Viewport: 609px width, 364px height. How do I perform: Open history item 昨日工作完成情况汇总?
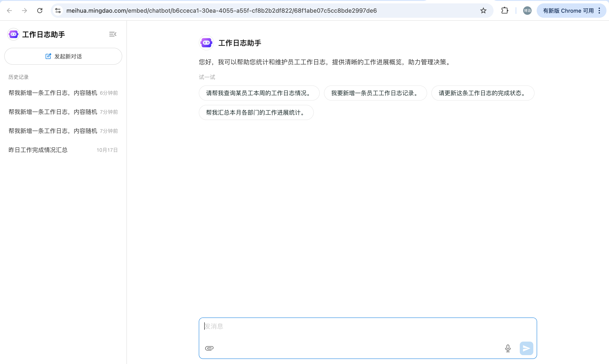38,150
